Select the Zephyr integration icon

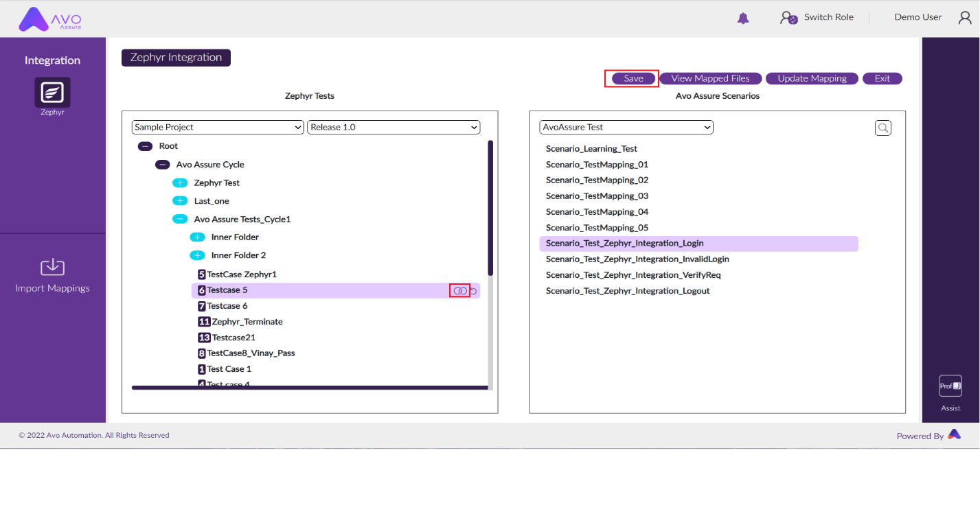[53, 93]
